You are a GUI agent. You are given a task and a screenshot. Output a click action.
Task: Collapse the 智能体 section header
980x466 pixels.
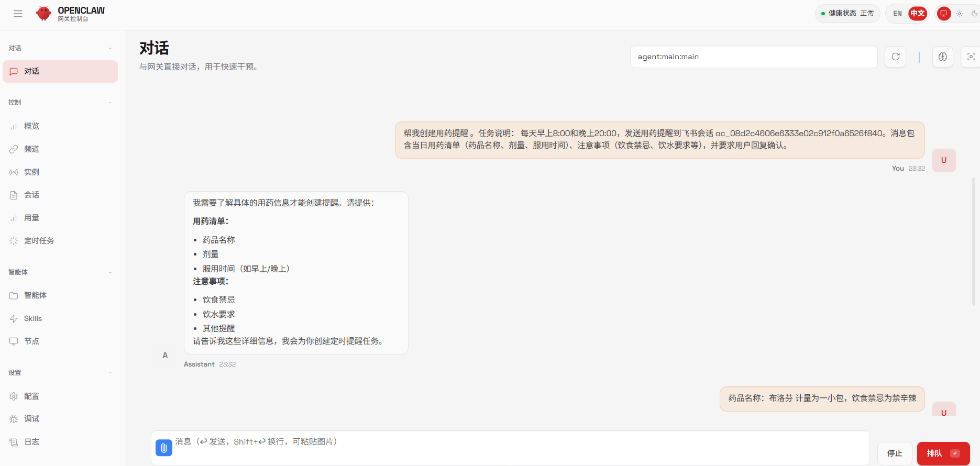(x=110, y=272)
